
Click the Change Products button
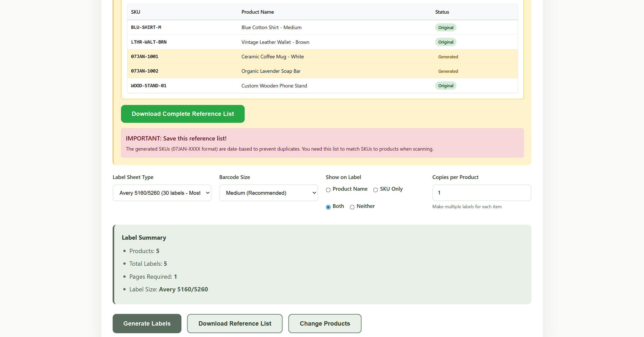325,323
